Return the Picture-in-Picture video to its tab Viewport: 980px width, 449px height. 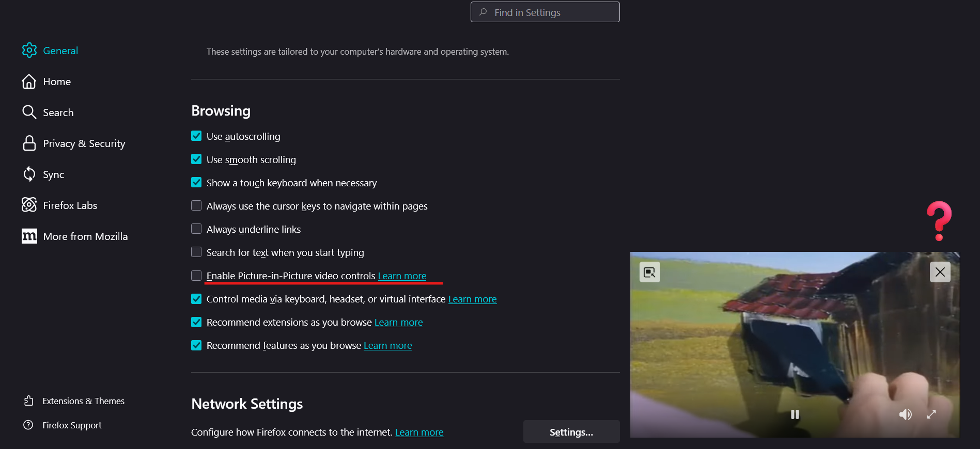point(649,272)
